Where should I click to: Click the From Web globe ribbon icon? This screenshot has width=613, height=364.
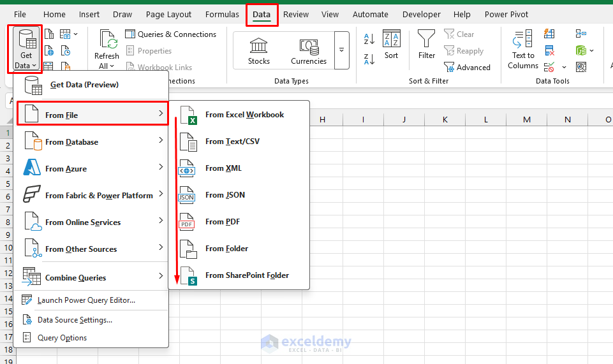(49, 51)
